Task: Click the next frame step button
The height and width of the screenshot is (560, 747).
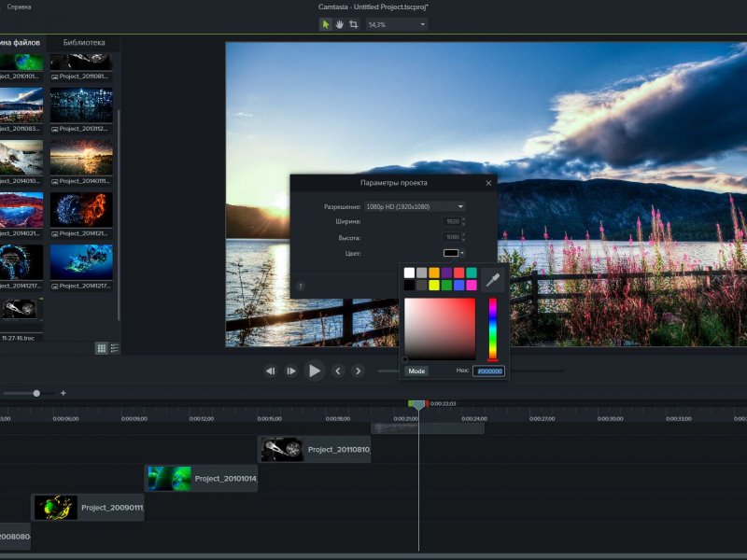Action: (x=290, y=371)
